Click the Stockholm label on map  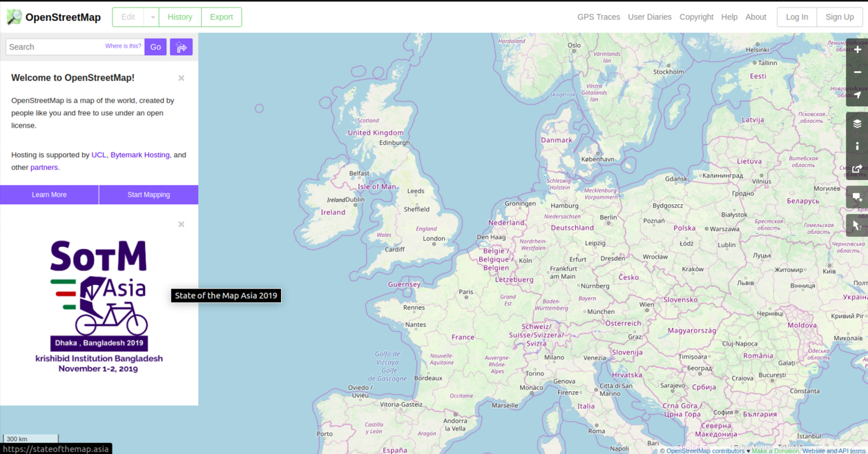668,72
